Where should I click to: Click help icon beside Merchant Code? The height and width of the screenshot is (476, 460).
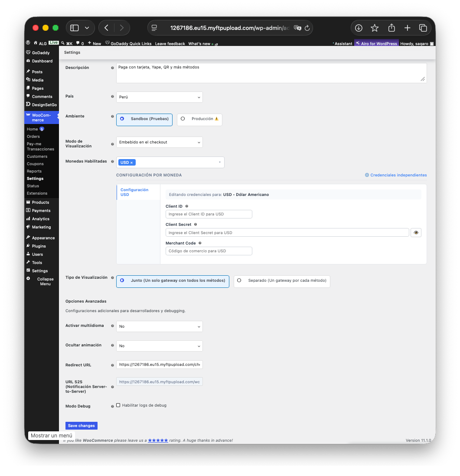tap(200, 243)
